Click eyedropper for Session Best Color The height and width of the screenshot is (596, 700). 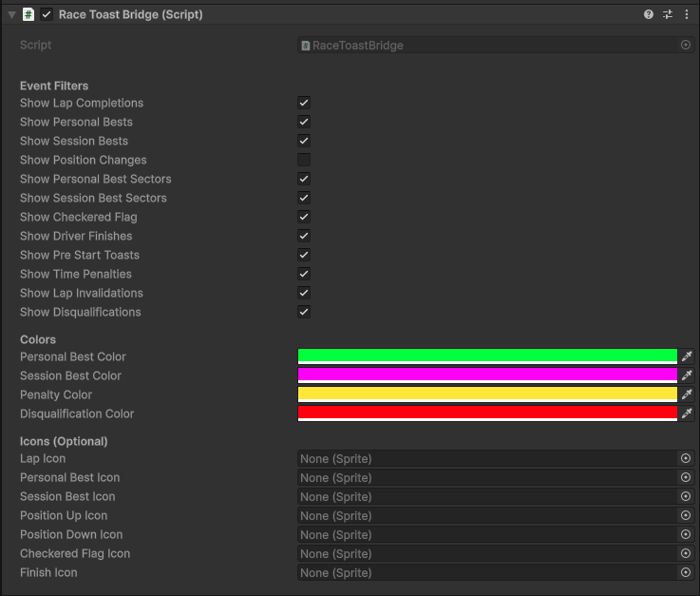point(687,375)
